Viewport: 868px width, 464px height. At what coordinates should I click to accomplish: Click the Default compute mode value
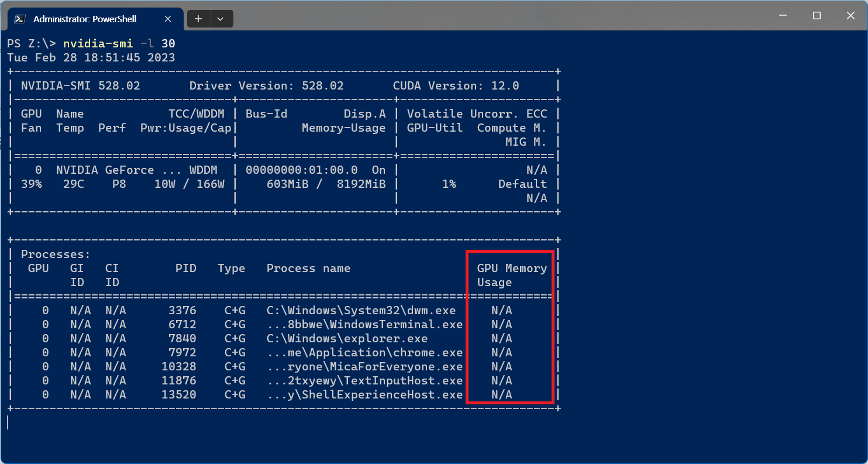click(523, 184)
